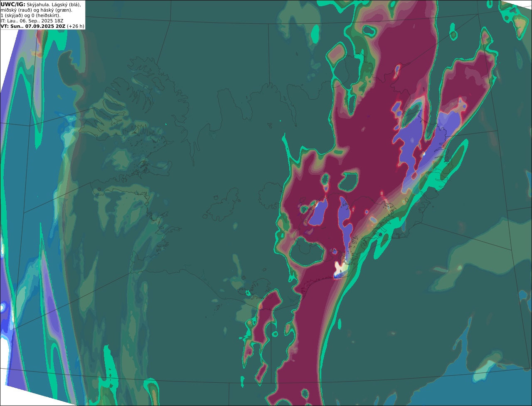Click the '1 (skýjað) og 0 (heiðskírt)' legend line
Image resolution: width=532 pixels, height=406 pixels.
click(30, 15)
